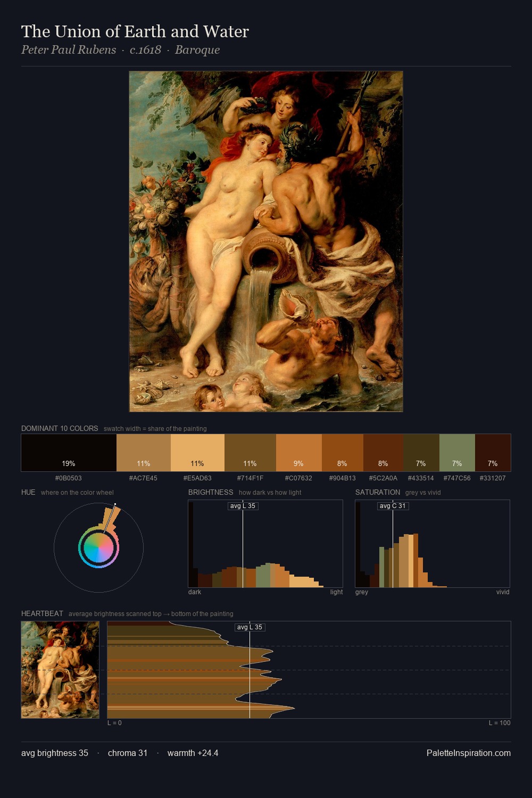This screenshot has height=798, width=532.
Task: Choose the #433514 olive-brown swatch
Action: 421,453
